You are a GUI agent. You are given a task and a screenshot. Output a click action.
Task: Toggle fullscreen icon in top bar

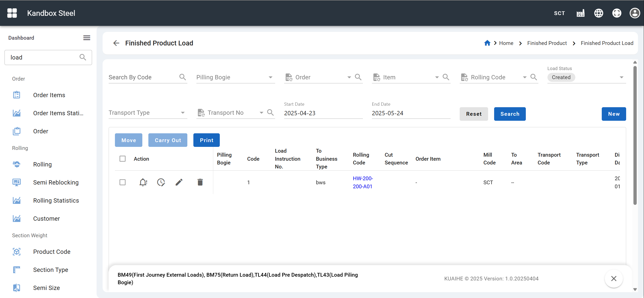click(x=617, y=13)
